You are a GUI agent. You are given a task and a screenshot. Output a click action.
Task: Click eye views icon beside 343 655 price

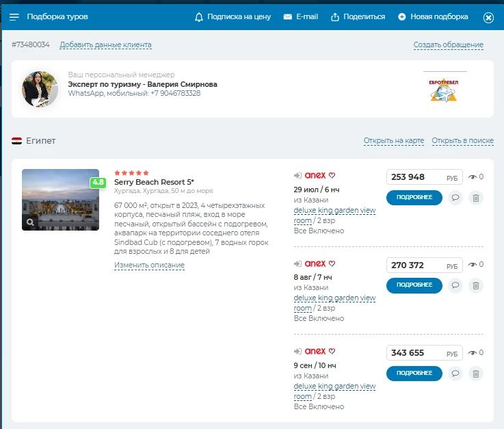tap(473, 353)
